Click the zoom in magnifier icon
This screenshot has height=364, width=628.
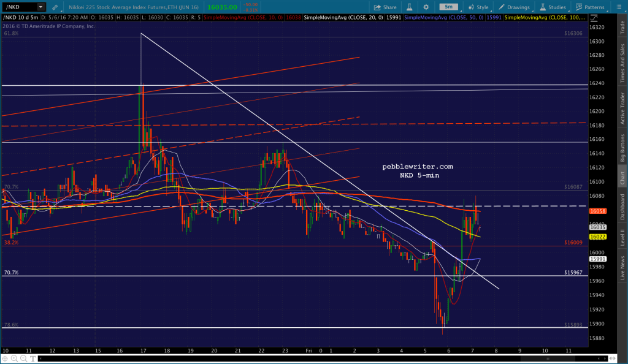coord(15,359)
